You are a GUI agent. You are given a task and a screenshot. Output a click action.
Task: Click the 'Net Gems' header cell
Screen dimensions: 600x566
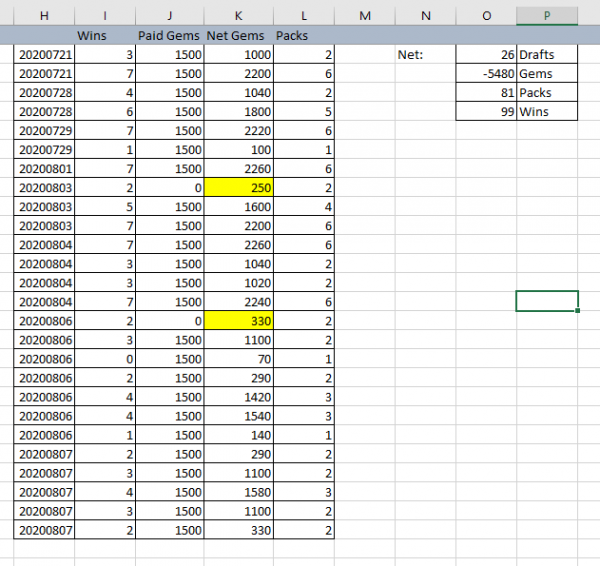coord(237,34)
